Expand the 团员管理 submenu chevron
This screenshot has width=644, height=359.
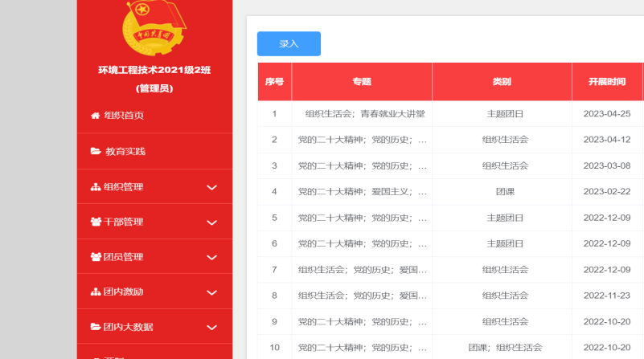(x=212, y=258)
